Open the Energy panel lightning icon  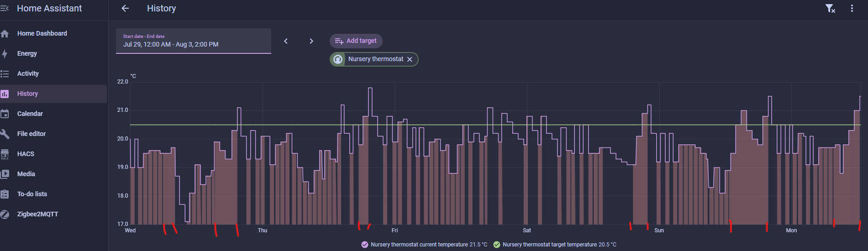[5, 53]
